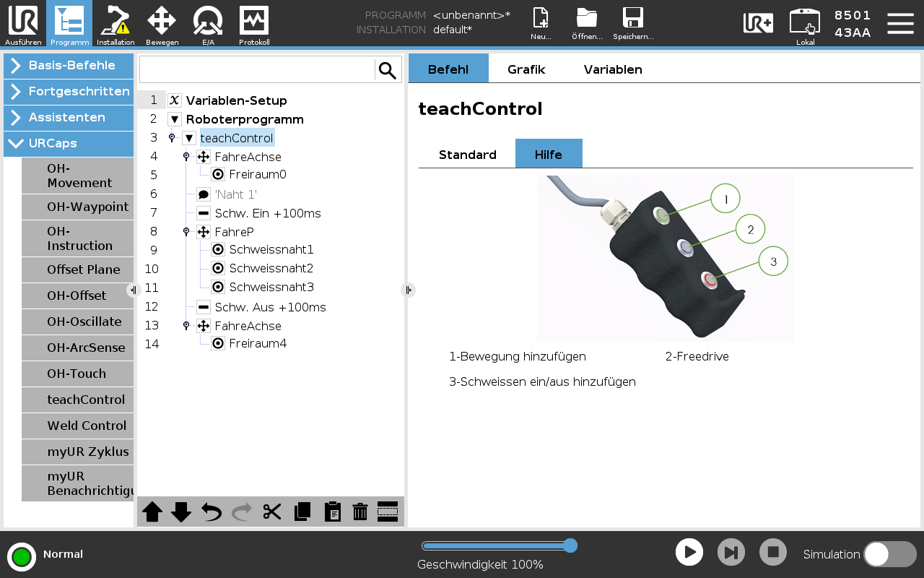Insert a myUR Zyklus node

click(x=77, y=452)
